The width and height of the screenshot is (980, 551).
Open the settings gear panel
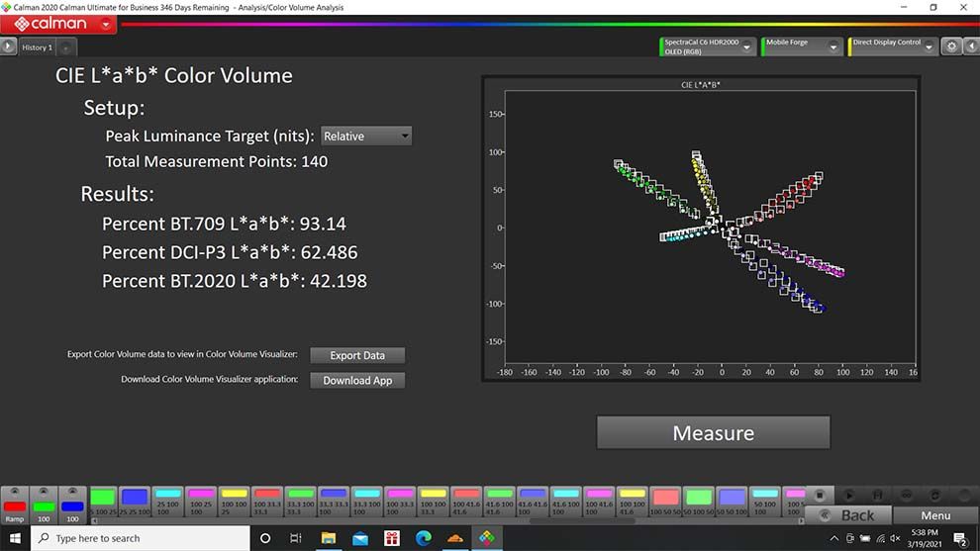(x=951, y=46)
